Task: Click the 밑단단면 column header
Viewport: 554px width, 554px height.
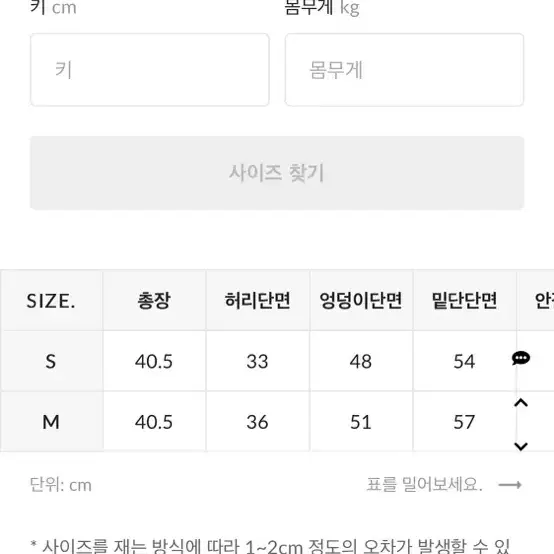Action: coord(464,301)
